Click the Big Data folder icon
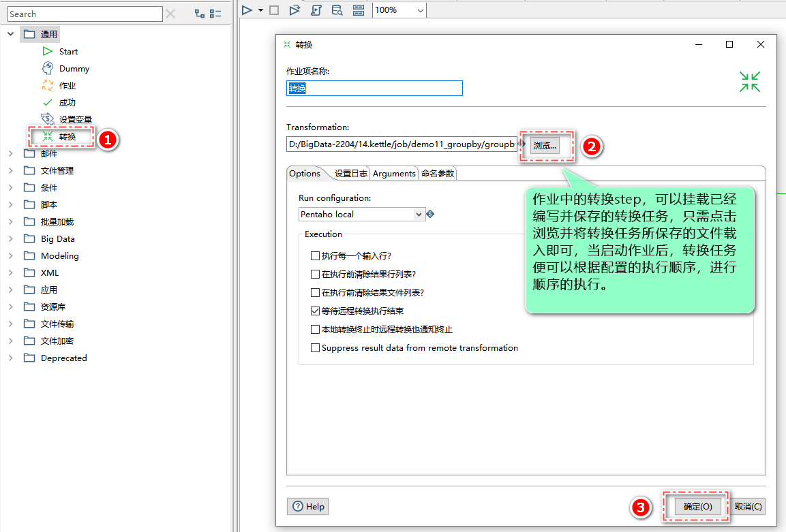The height and width of the screenshot is (532, 786). [x=29, y=238]
